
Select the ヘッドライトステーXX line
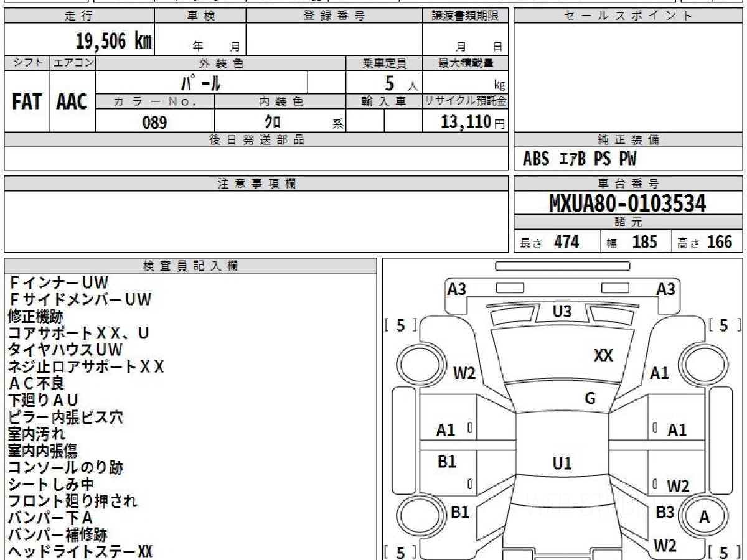[x=80, y=552]
